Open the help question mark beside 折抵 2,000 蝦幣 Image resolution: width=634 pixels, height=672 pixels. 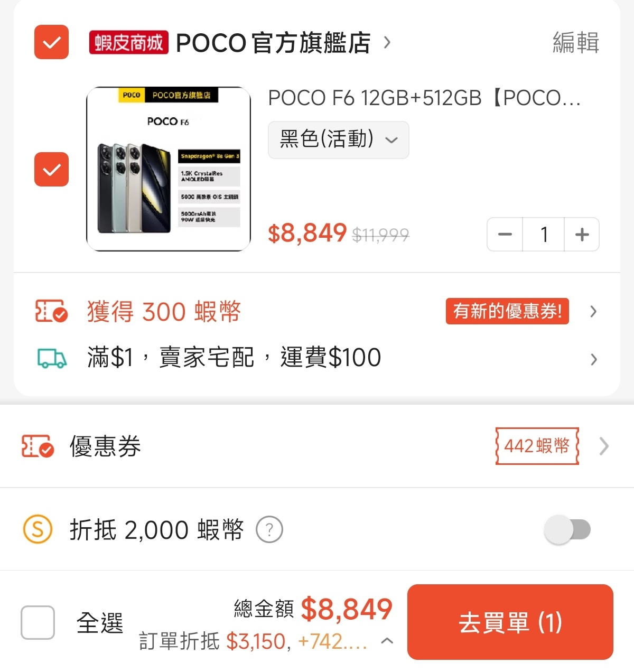tap(269, 529)
